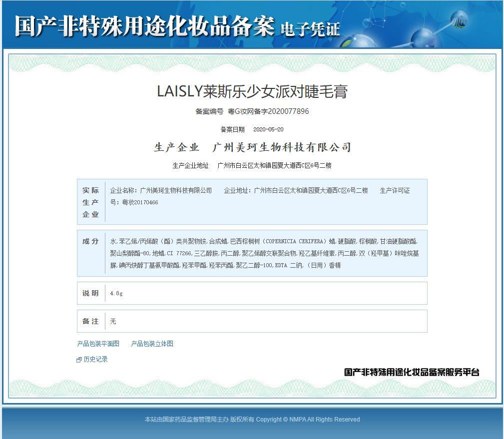Screen dimensions: 504x439
Task: Click the 历史记录 popup window icon
Action: point(79,360)
